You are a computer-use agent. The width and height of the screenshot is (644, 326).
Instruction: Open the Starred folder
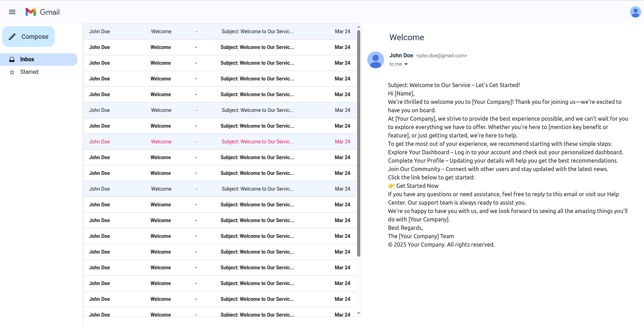coord(39,72)
